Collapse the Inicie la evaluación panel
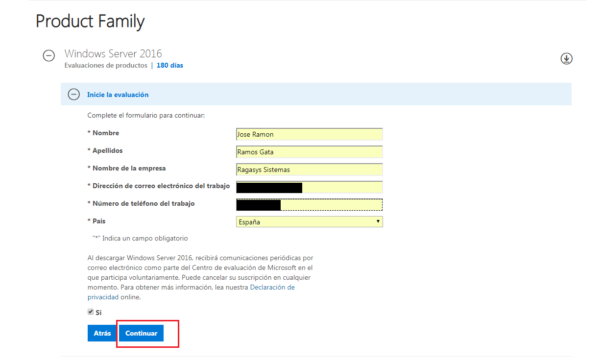This screenshot has width=601, height=364. 73,95
